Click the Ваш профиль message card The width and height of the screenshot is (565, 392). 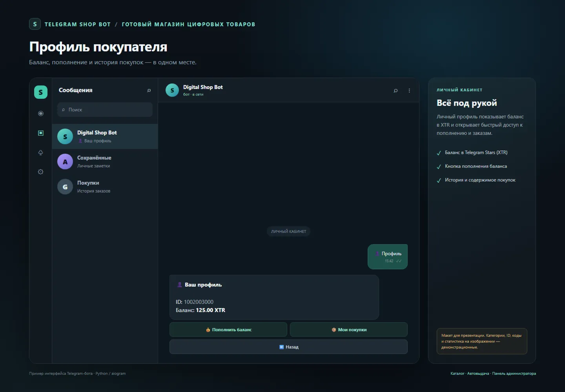coord(274,297)
